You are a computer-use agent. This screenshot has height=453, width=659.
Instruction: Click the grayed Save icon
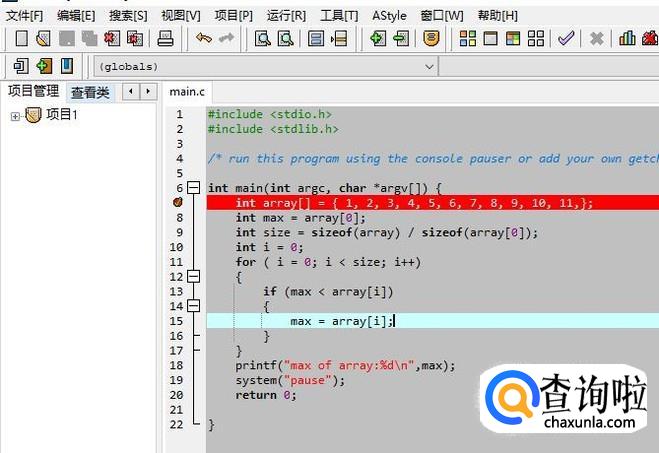coord(67,39)
